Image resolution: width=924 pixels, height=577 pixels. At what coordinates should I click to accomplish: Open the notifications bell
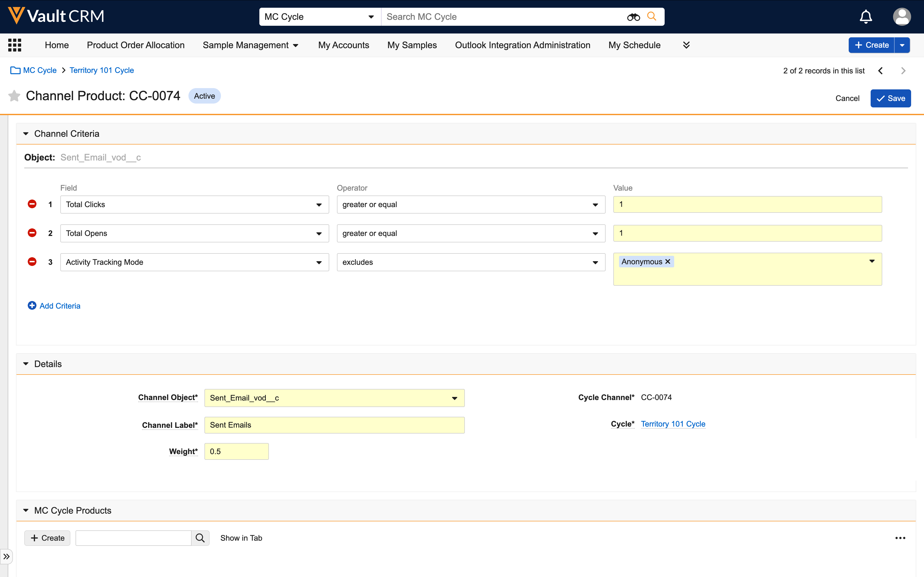[865, 17]
